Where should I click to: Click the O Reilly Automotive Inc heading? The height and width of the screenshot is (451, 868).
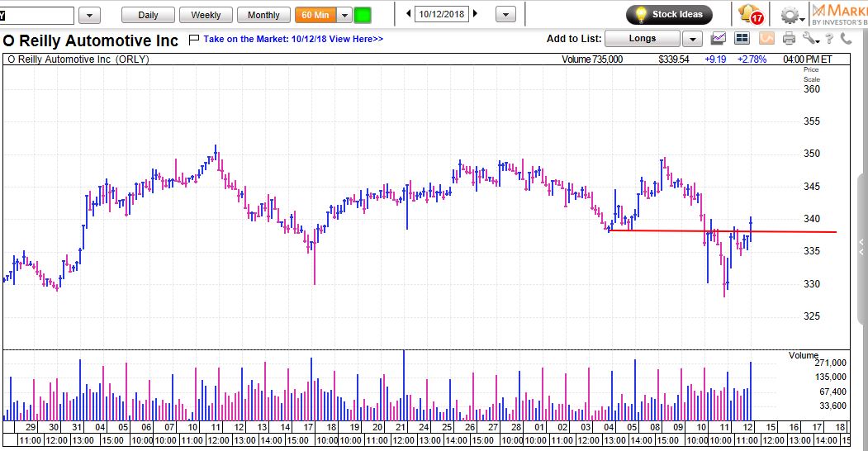click(x=90, y=40)
